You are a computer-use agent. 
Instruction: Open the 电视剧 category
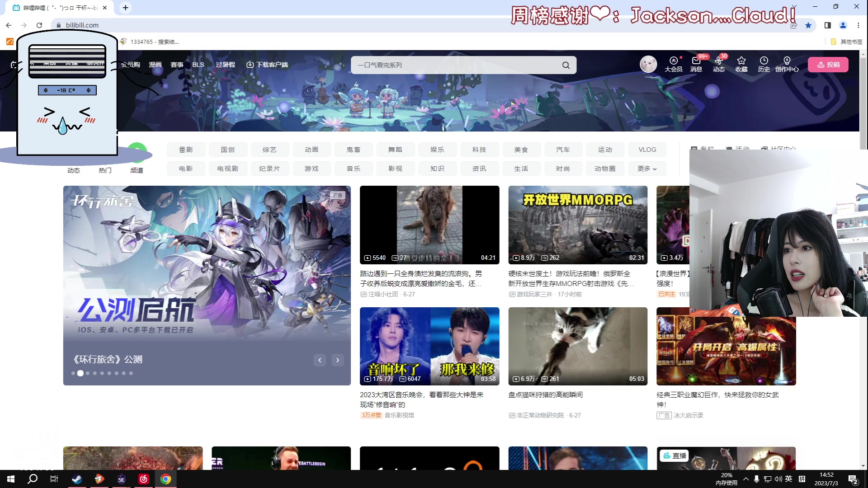tap(228, 169)
